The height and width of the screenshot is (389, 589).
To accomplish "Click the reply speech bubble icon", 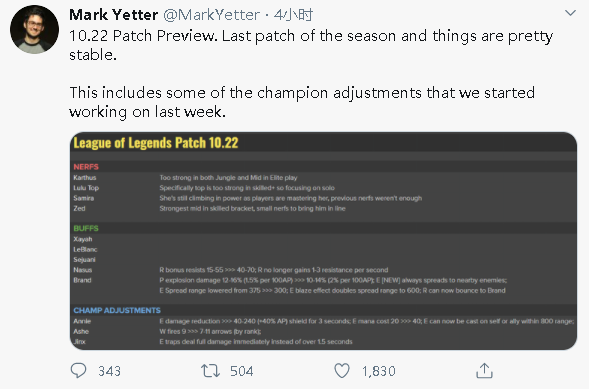I will coord(79,371).
